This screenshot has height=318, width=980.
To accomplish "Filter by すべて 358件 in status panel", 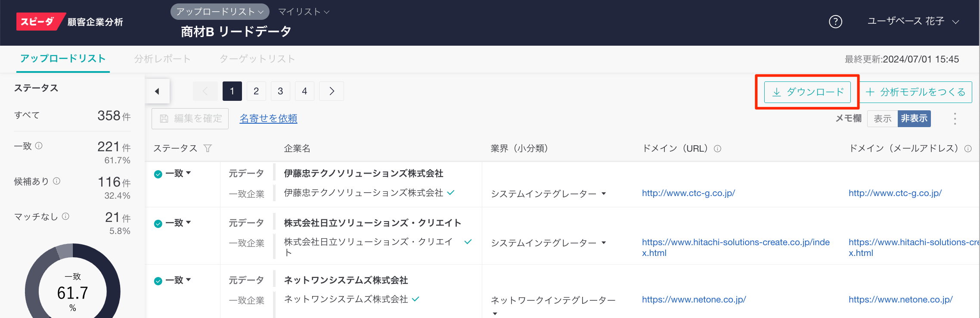I will [72, 115].
